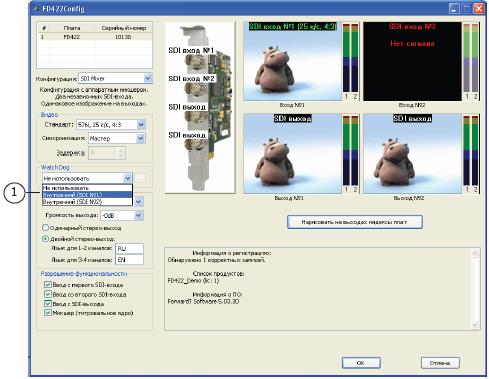Click the 'Серийный номер' column header
The image size is (489, 379).
(124, 28)
